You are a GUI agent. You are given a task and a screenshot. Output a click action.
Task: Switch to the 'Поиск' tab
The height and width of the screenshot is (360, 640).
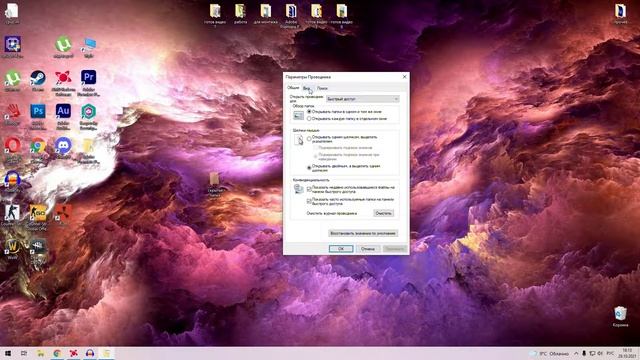pos(322,88)
